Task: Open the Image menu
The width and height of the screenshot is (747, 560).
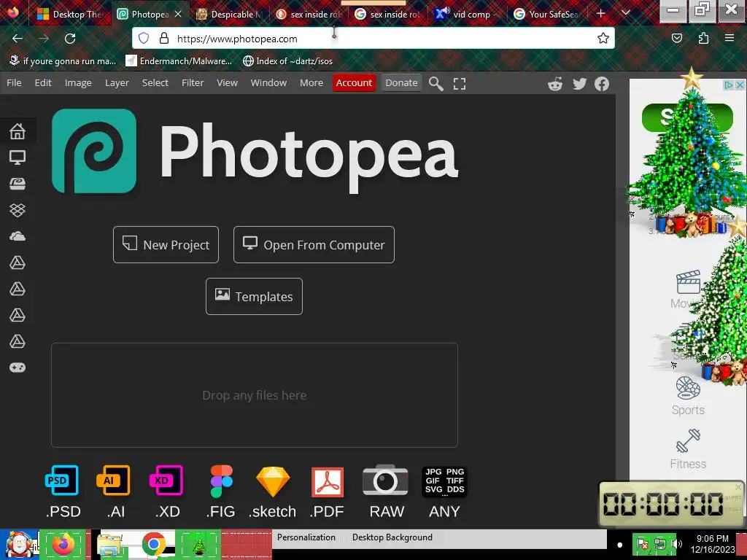Action: [x=78, y=83]
